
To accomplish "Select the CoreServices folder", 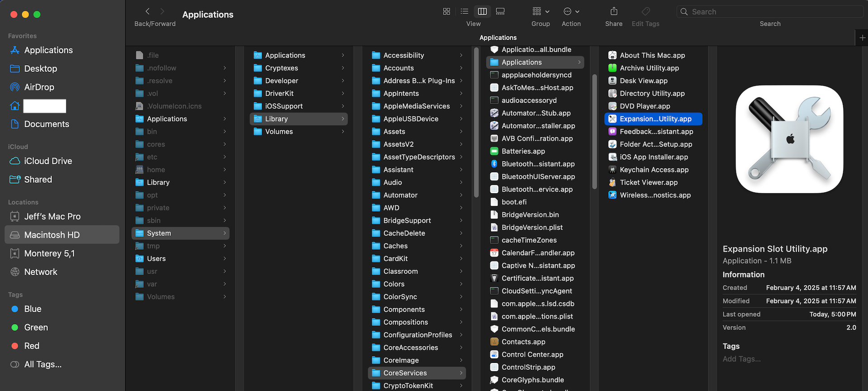I will click(x=417, y=373).
